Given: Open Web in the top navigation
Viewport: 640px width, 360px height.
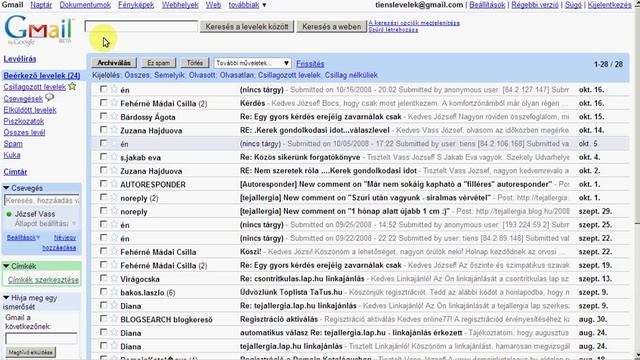Looking at the screenshot, I should tap(213, 5).
